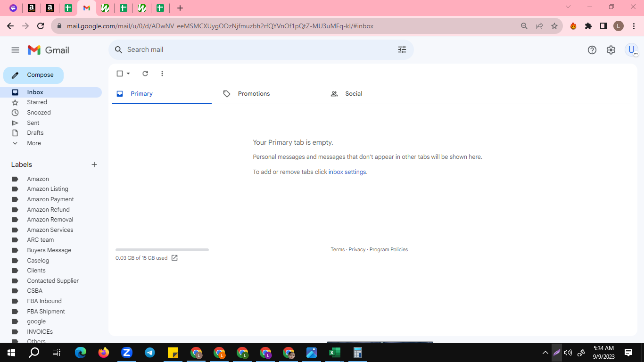The image size is (644, 362).
Task: Open Gmail Support help icon
Action: click(592, 50)
